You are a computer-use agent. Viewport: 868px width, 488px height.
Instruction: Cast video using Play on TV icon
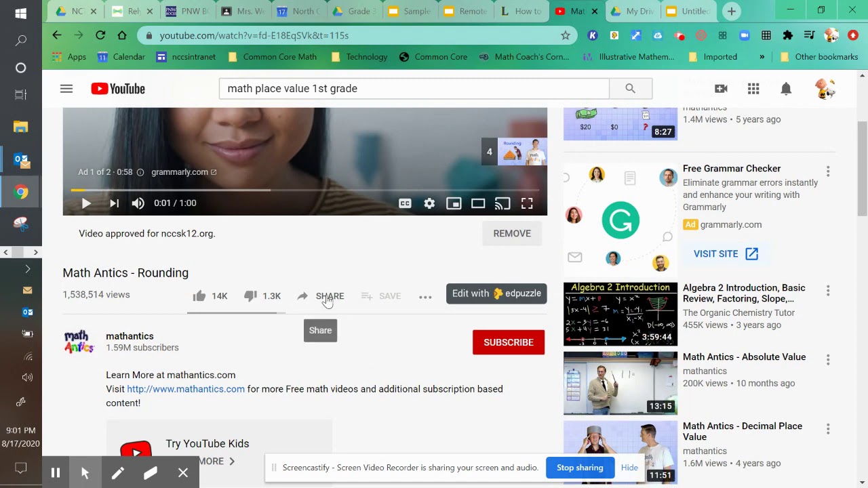coord(502,203)
